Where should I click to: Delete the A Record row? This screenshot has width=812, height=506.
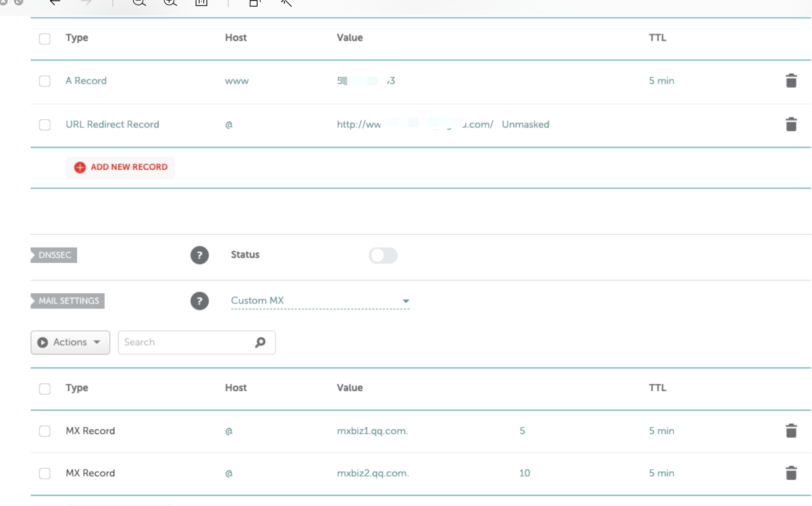tap(791, 81)
